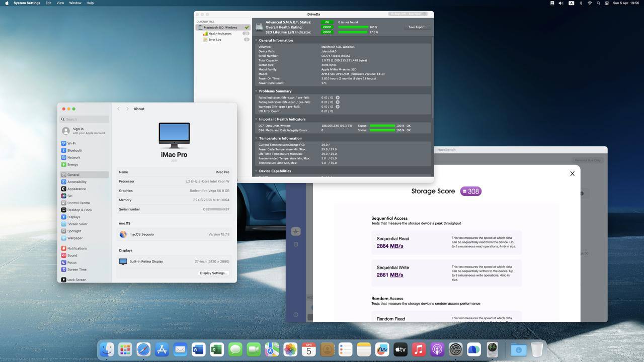
Task: Click the Sequential Read 2864 MB/s value
Action: click(x=390, y=246)
